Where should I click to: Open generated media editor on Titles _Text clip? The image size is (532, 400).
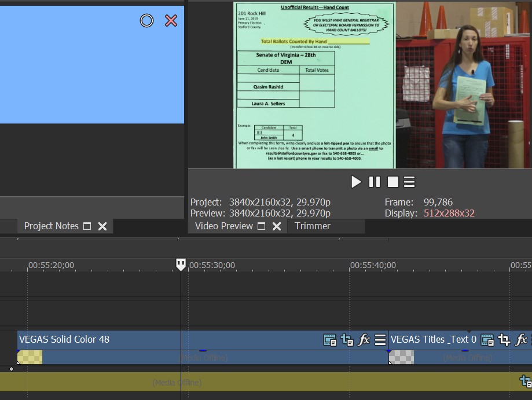point(487,340)
